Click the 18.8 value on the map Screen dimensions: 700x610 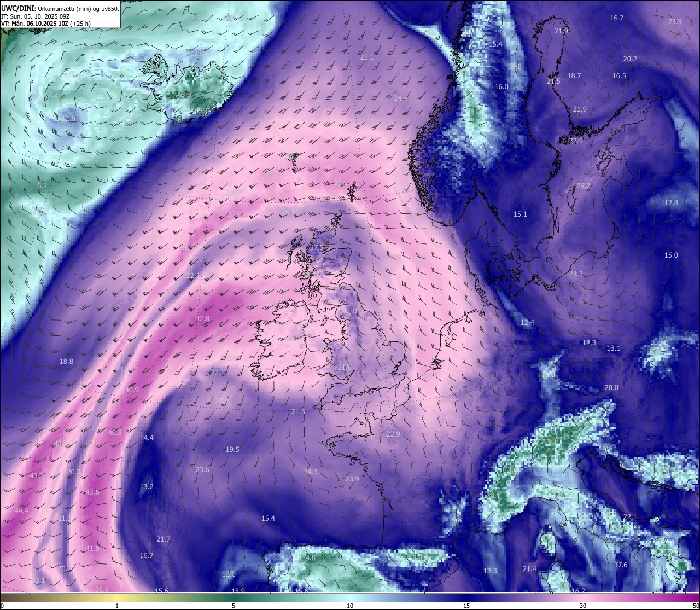point(66,361)
